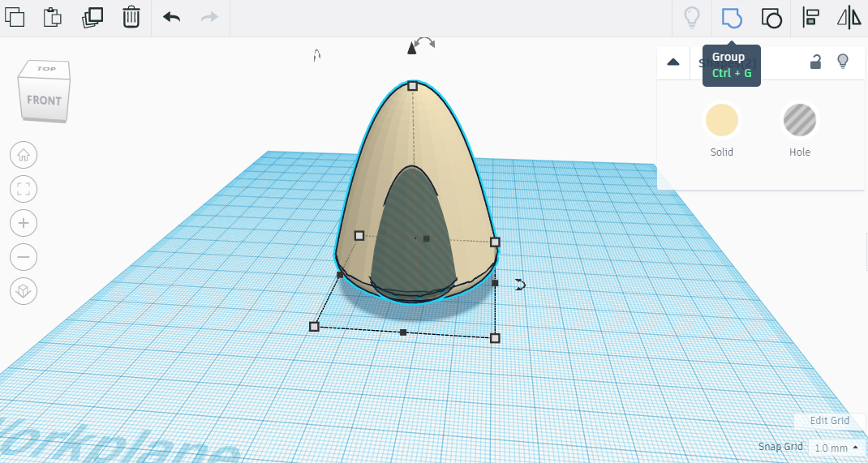Click the Ungroup shapes icon

[x=771, y=18]
